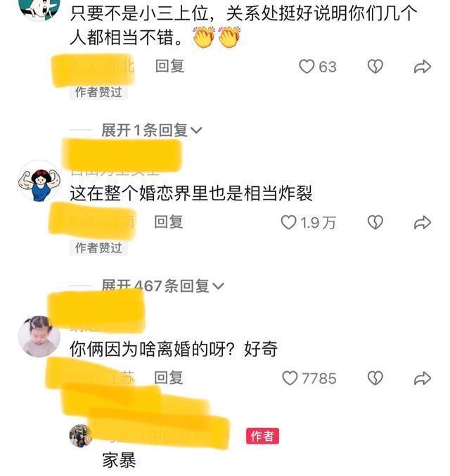This screenshot has height=476, width=450.
Task: Share the 这在整个婚恋界里 comment
Action: pos(423,222)
